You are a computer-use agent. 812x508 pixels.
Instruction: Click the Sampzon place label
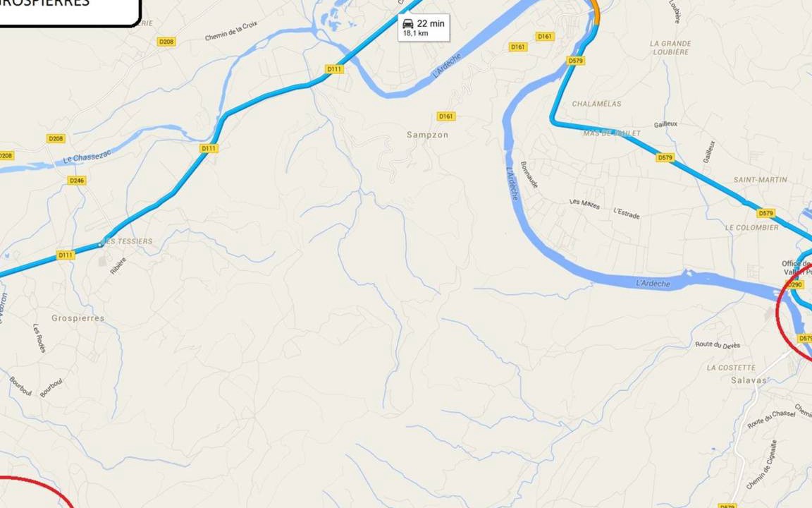[x=427, y=135]
